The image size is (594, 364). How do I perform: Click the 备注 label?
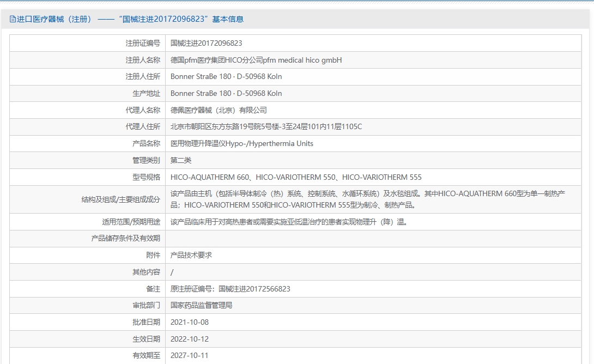(153, 289)
